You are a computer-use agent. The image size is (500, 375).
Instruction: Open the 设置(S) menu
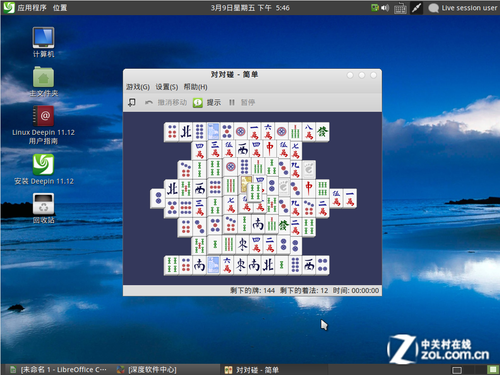(167, 87)
